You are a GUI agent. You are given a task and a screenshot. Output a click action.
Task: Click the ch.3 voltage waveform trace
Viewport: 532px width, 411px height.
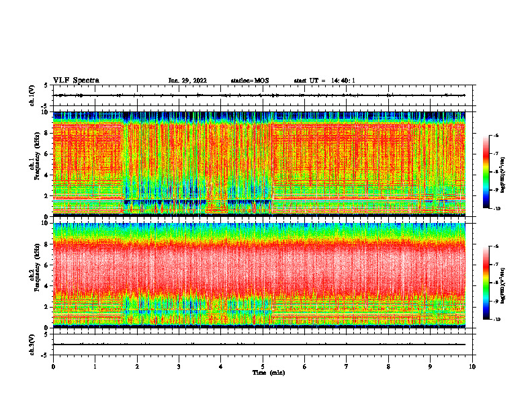[259, 345]
